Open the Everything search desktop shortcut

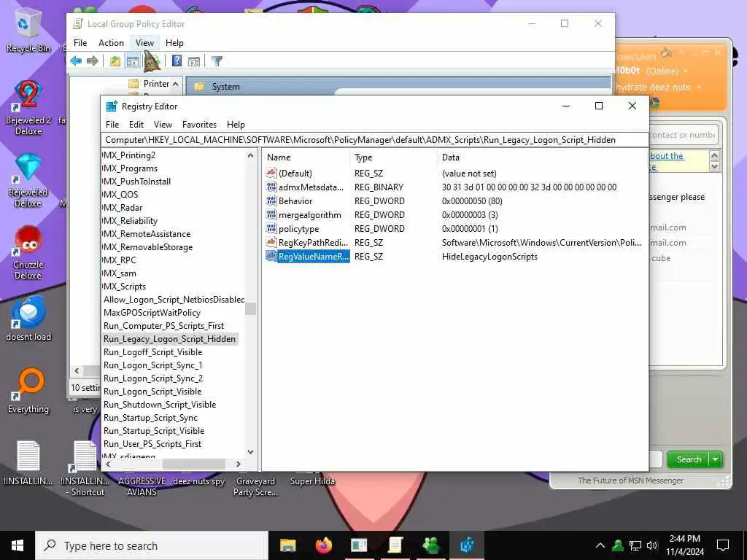(x=28, y=391)
